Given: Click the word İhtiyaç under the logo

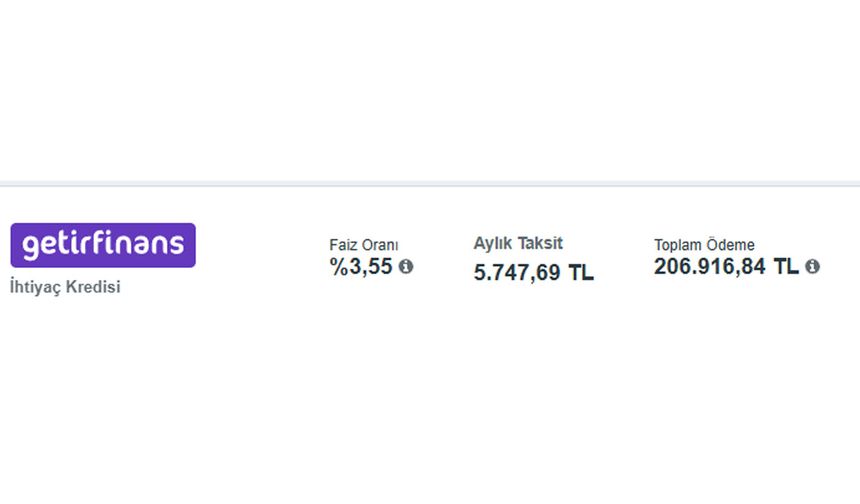Looking at the screenshot, I should click(x=35, y=287).
